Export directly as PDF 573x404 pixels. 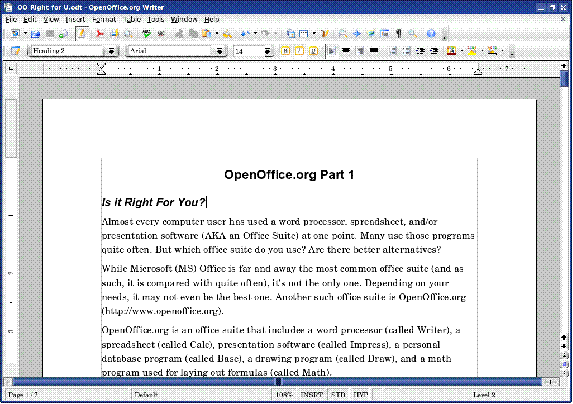coord(100,34)
